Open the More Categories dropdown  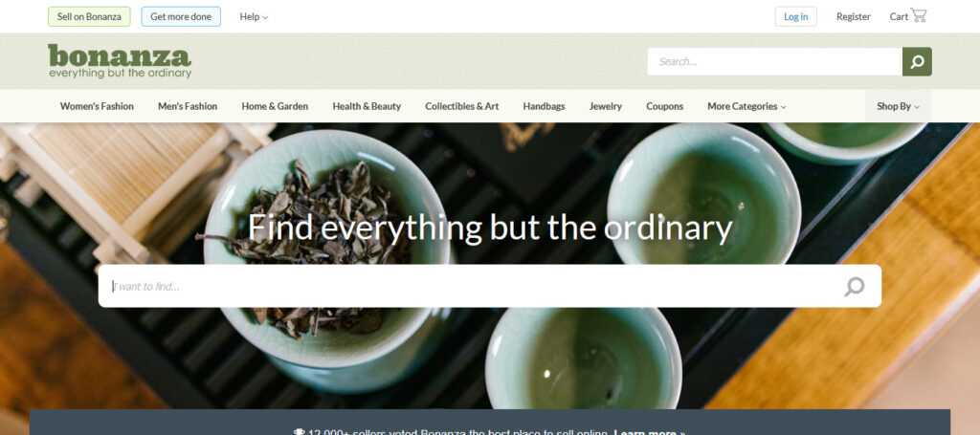point(746,106)
